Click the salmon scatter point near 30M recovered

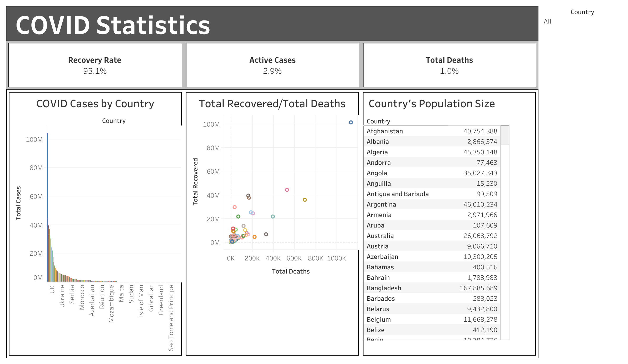234,207
